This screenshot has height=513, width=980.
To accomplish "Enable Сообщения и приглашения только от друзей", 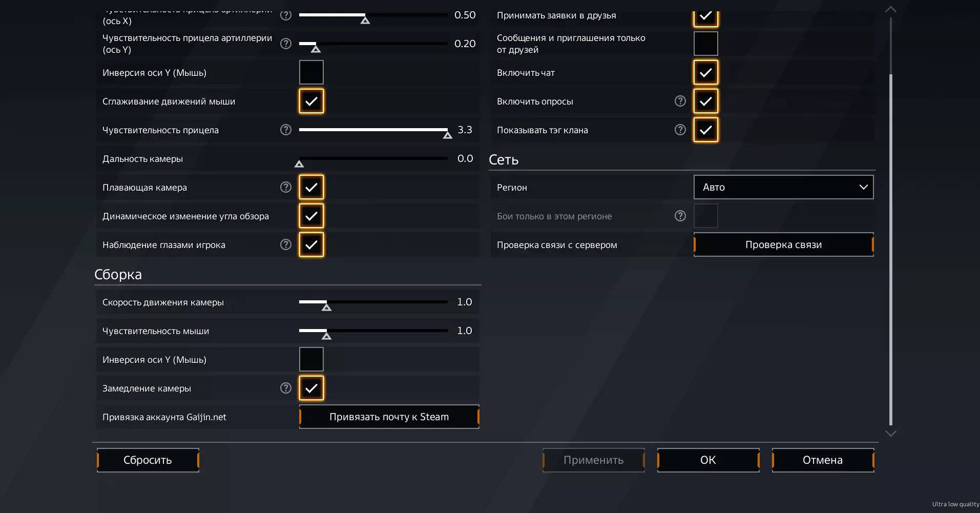I will 706,44.
